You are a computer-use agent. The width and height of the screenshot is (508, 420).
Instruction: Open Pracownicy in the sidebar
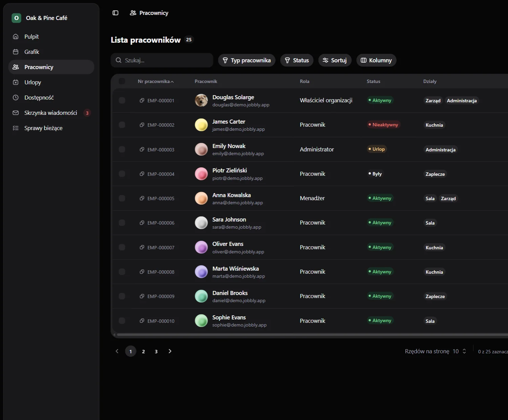click(x=51, y=67)
